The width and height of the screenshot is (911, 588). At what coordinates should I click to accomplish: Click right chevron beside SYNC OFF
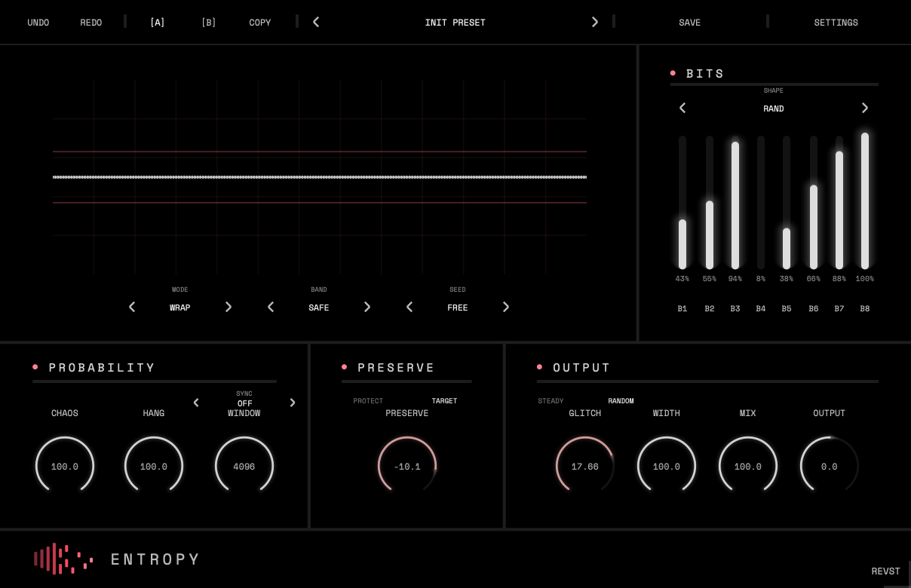[x=293, y=403]
